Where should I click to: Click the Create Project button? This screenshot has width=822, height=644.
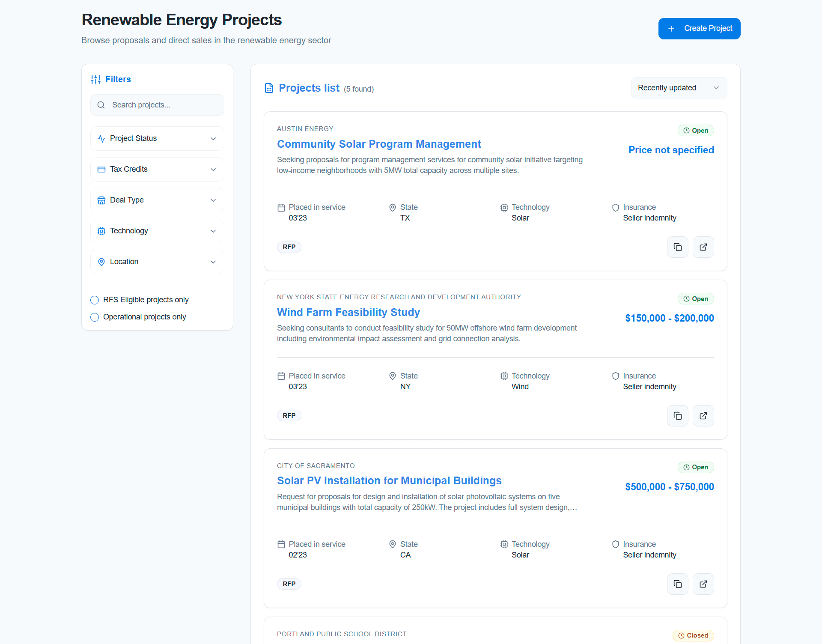(699, 29)
